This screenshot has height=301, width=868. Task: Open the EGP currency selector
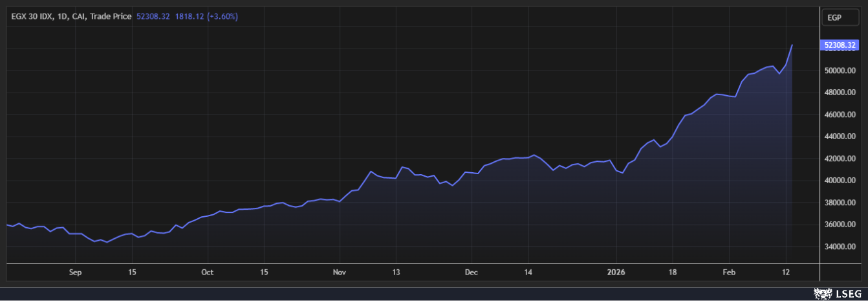[x=839, y=17]
